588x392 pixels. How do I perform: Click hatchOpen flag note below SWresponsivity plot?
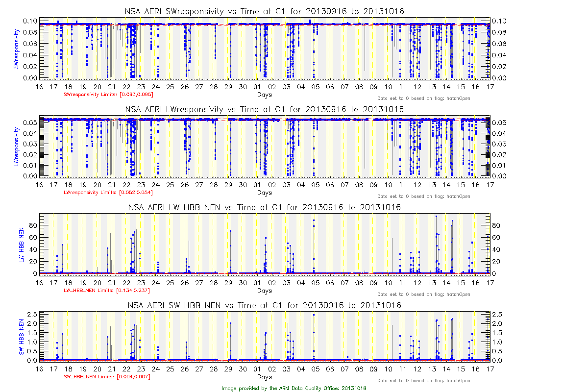(423, 98)
